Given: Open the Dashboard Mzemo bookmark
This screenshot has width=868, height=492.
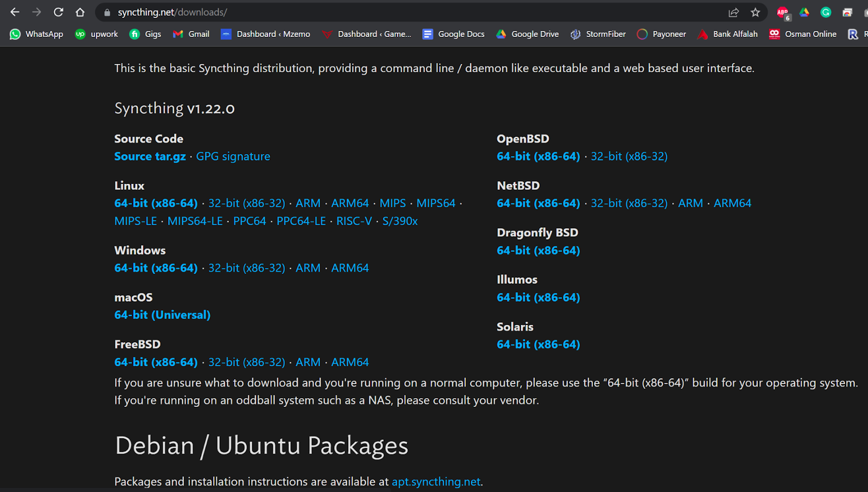Looking at the screenshot, I should pyautogui.click(x=266, y=34).
